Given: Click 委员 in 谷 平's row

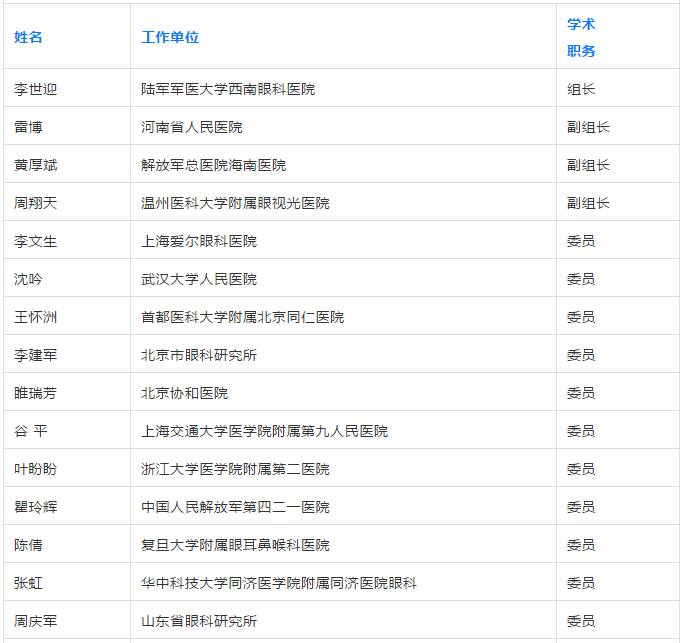Looking at the screenshot, I should tap(581, 431).
